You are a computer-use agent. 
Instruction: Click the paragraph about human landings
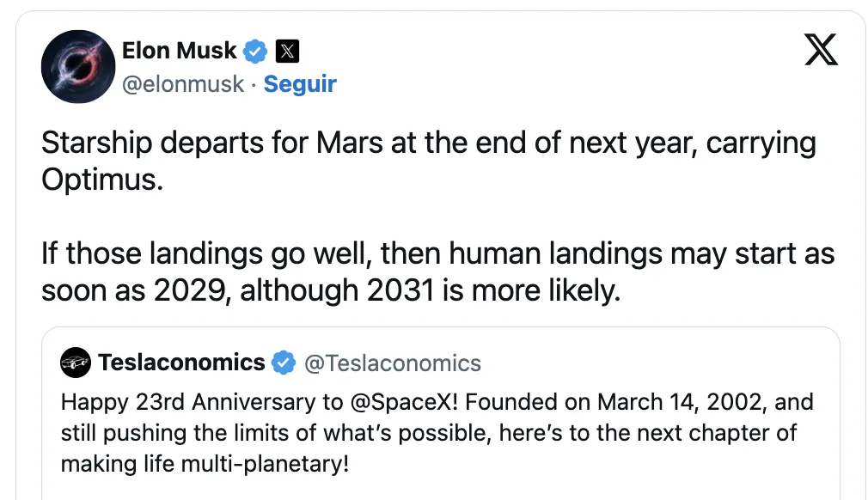tap(437, 271)
